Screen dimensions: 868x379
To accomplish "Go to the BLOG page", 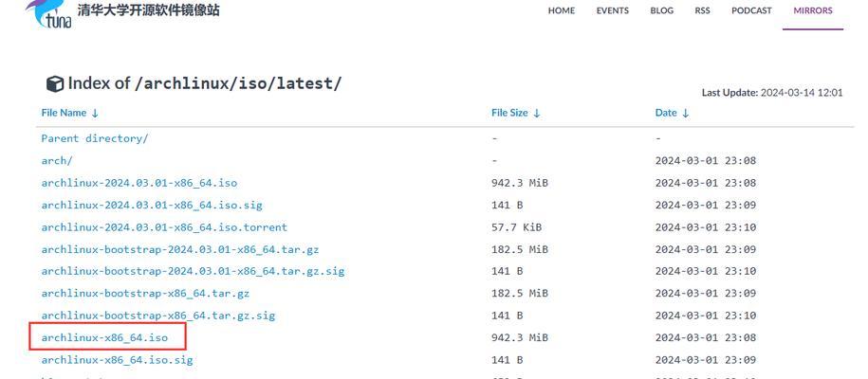I will click(x=661, y=10).
